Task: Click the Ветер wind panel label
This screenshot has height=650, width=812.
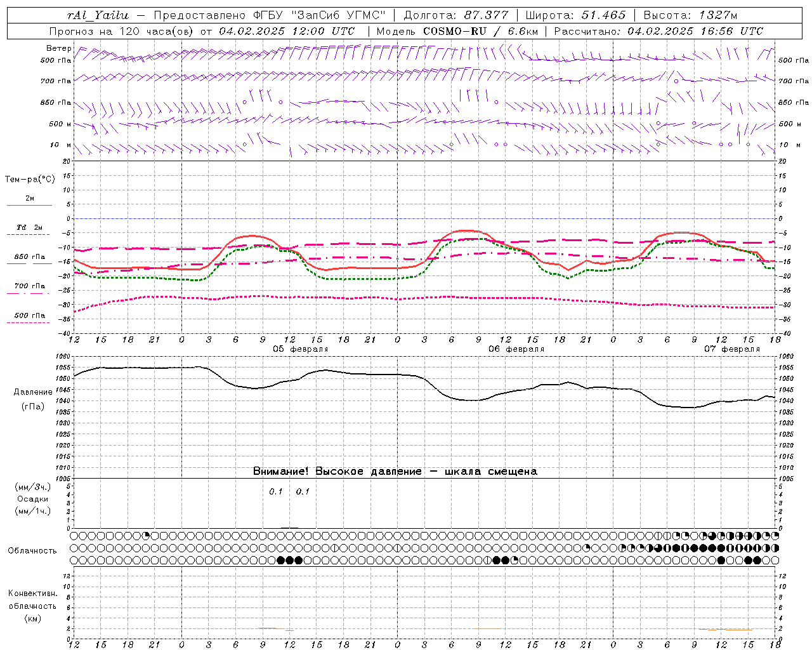Action: 58,48
